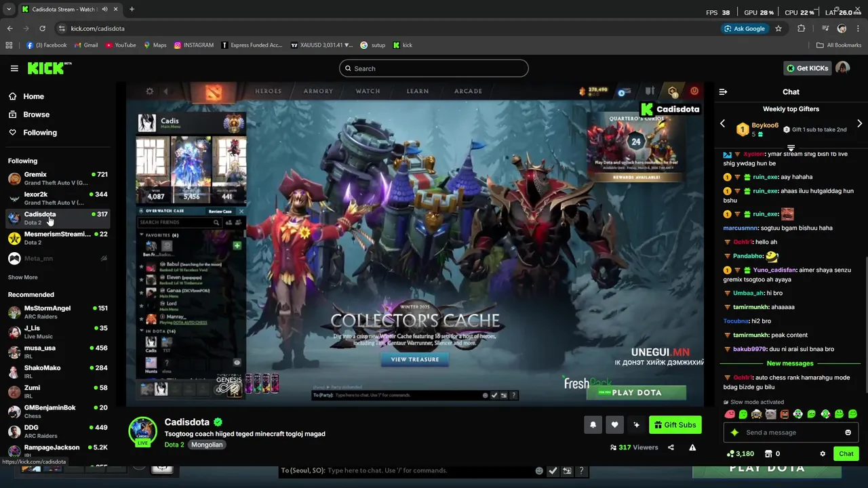
Task: Click the KICK logo
Action: click(49, 68)
